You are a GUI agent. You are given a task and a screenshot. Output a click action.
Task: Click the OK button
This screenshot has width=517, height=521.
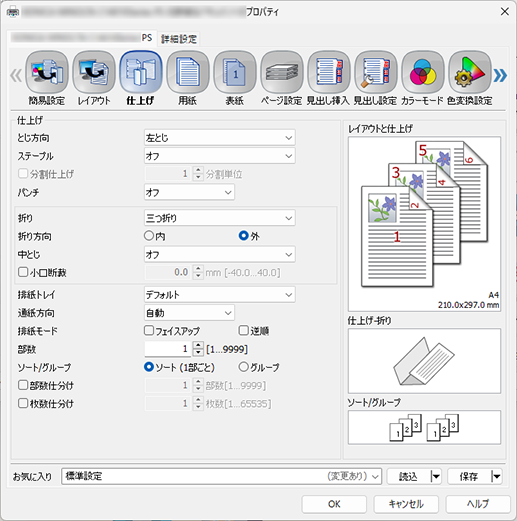pos(334,504)
